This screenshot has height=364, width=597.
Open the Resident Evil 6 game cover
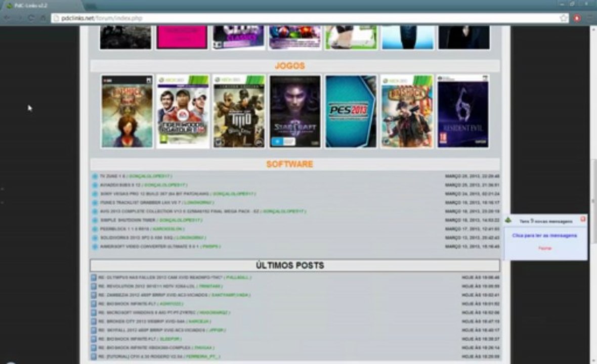point(463,111)
